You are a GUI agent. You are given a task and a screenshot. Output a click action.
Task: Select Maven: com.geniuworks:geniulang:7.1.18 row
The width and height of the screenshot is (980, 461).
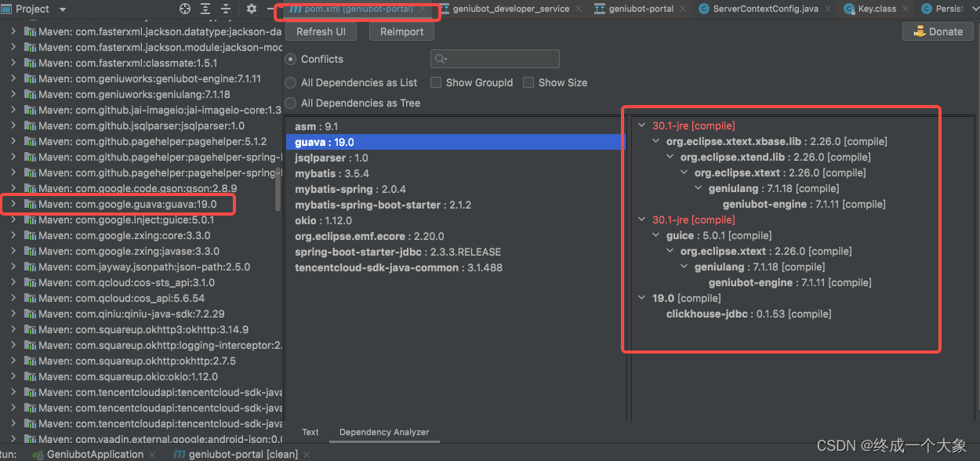141,94
